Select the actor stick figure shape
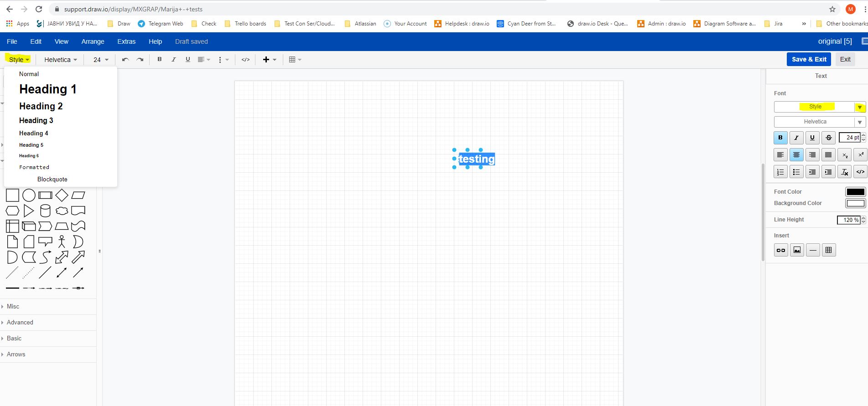Image resolution: width=868 pixels, height=406 pixels. 62,242
